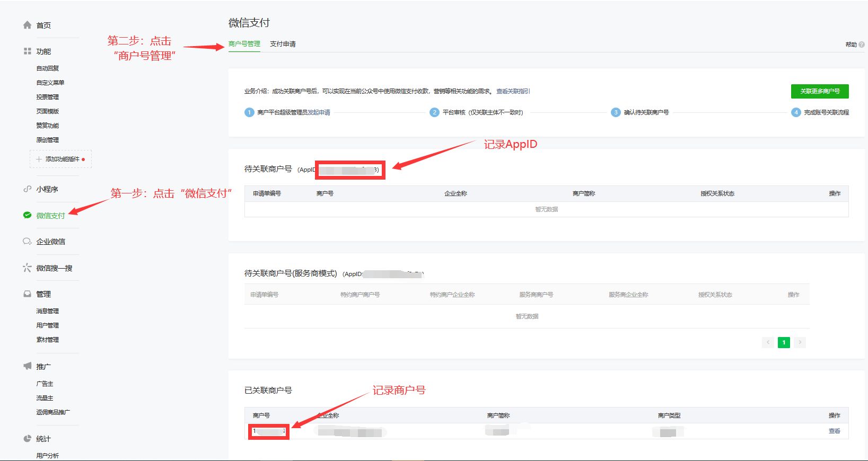Click 查看 in the linked merchant row
The height and width of the screenshot is (461, 868).
pyautogui.click(x=835, y=431)
